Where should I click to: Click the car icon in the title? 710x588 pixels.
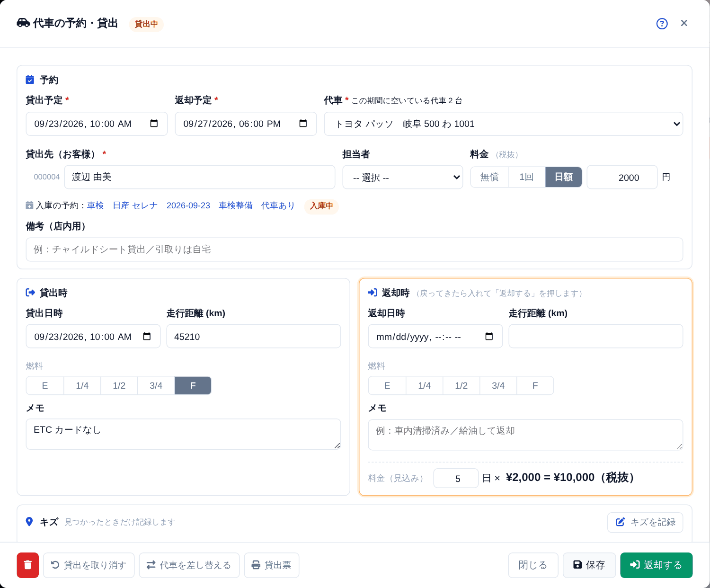23,23
